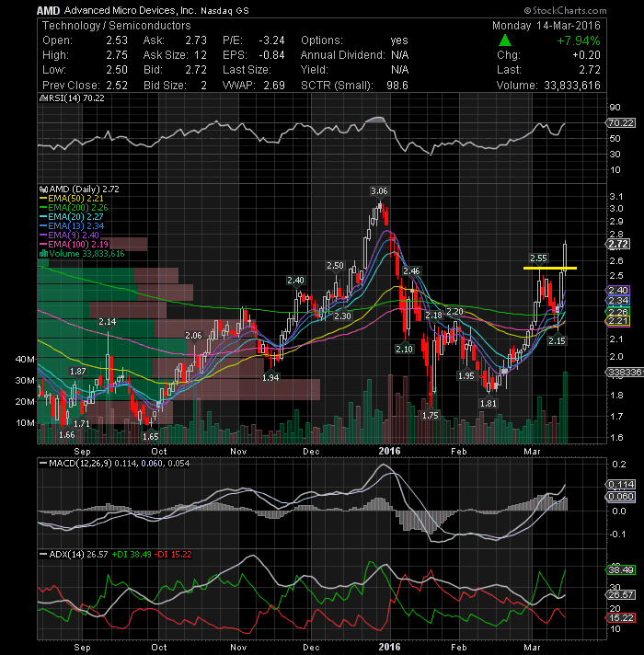The height and width of the screenshot is (655, 644).
Task: Click the Volume 33,833,616 figure in quote box
Action: point(571,86)
